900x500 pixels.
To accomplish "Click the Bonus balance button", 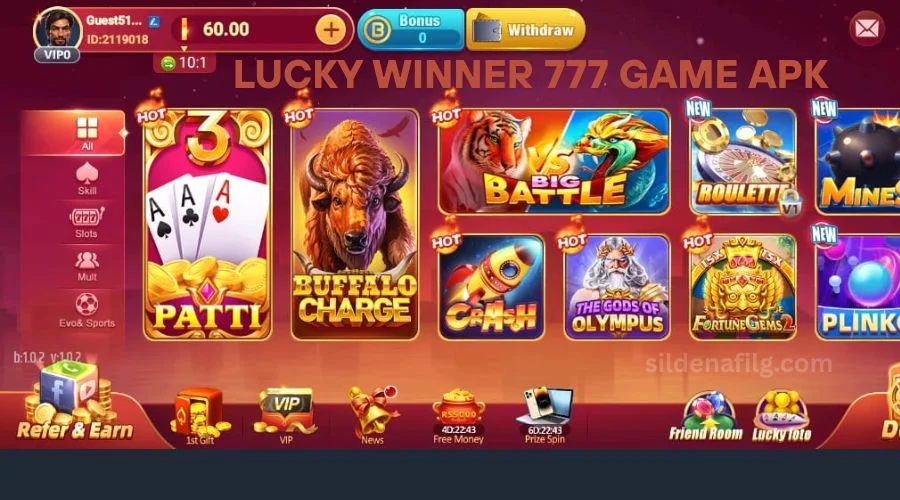I will click(x=410, y=29).
